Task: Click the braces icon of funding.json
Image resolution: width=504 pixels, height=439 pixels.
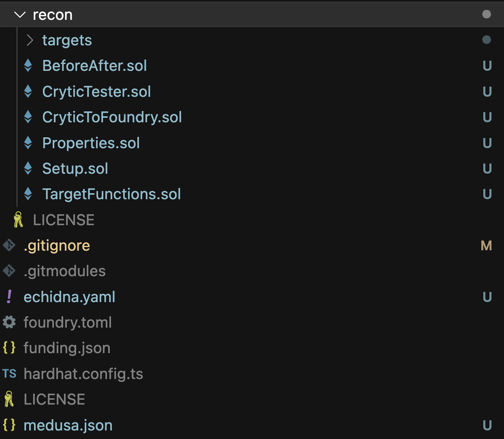Action: coord(9,347)
